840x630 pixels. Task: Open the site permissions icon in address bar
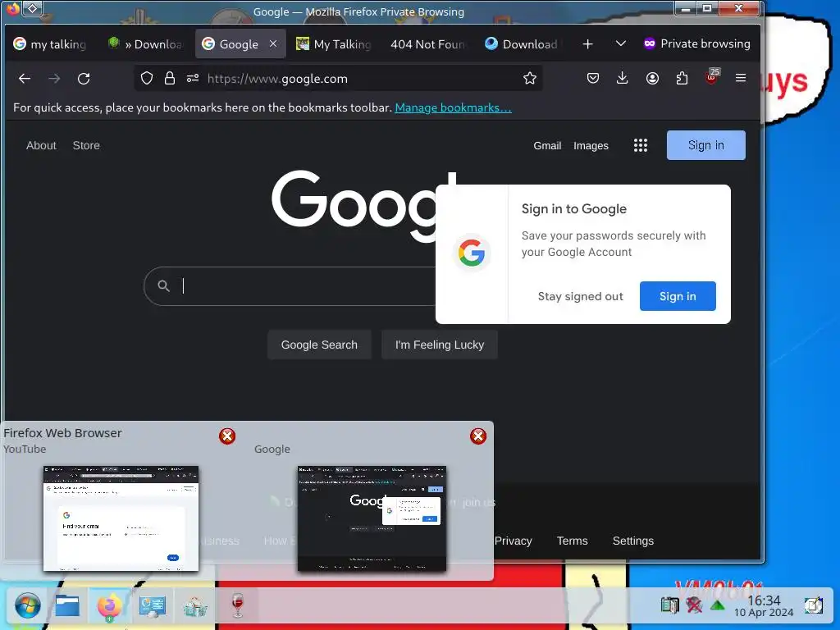pos(193,79)
